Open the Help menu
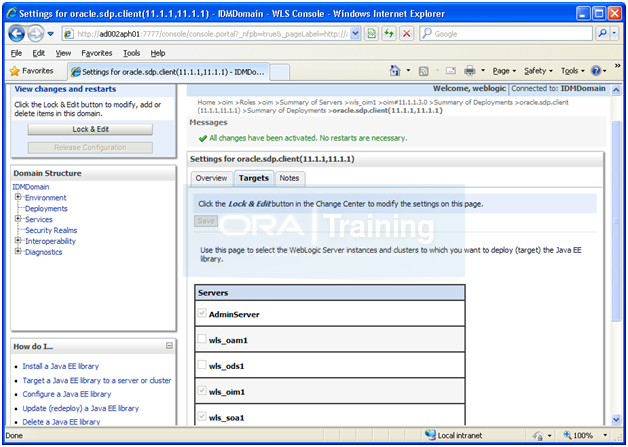Viewport: 628px width, 447px height. (158, 53)
